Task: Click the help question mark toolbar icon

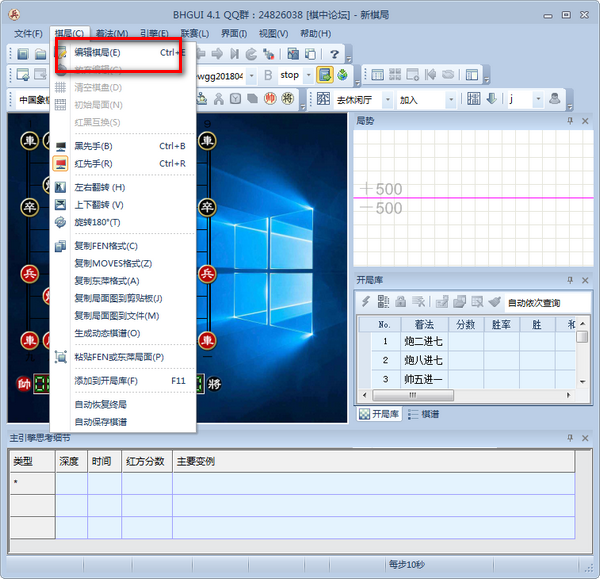Action: (x=334, y=53)
